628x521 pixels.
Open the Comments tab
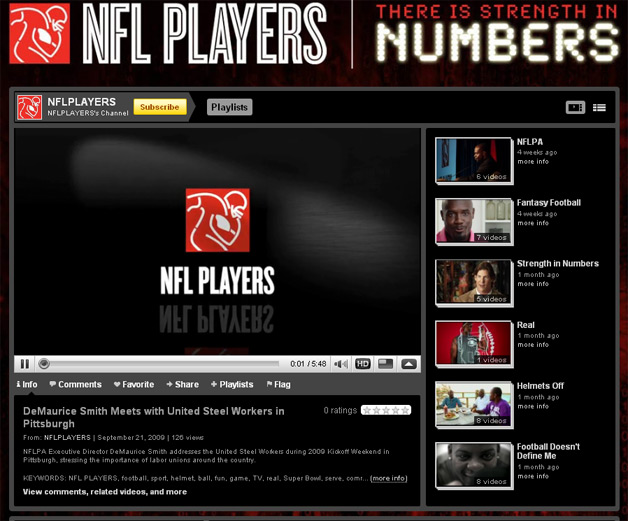point(75,384)
